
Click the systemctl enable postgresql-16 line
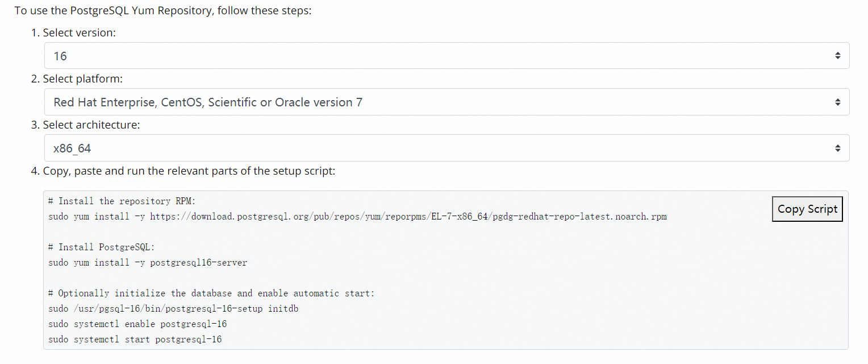138,324
